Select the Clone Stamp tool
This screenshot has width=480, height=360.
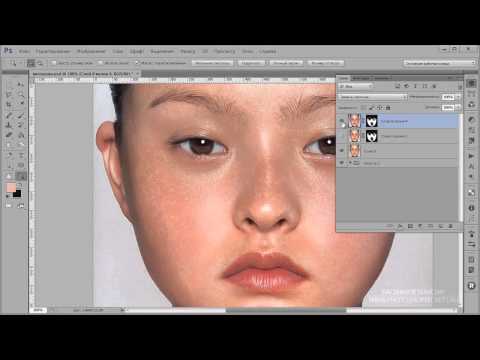pos(9,125)
